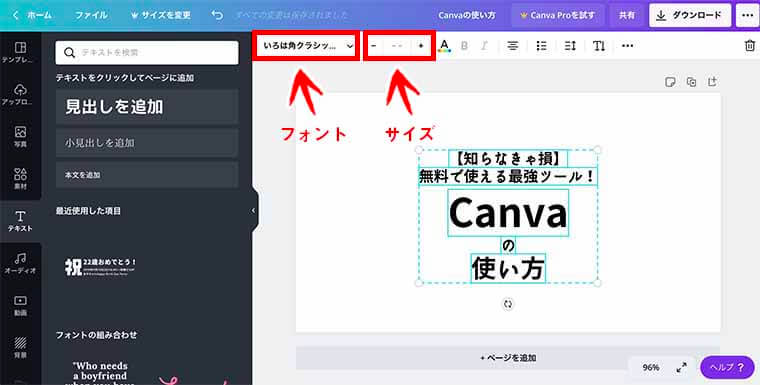760x385 pixels.
Task: Open the line spacing settings
Action: (x=570, y=46)
